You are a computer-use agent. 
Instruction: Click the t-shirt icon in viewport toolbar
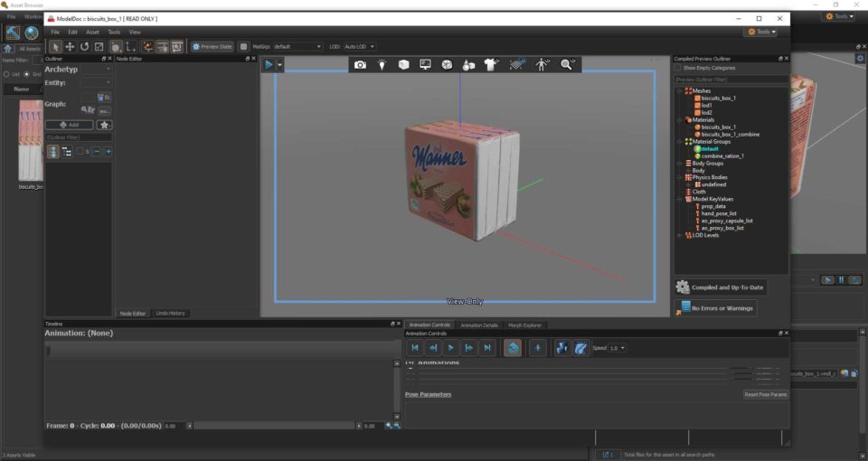490,65
